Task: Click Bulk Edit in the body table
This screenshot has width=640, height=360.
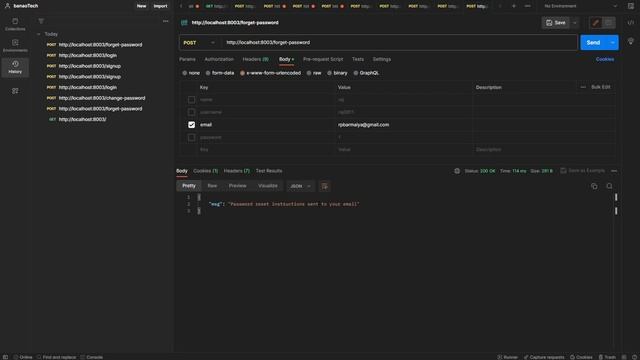Action: [x=601, y=87]
